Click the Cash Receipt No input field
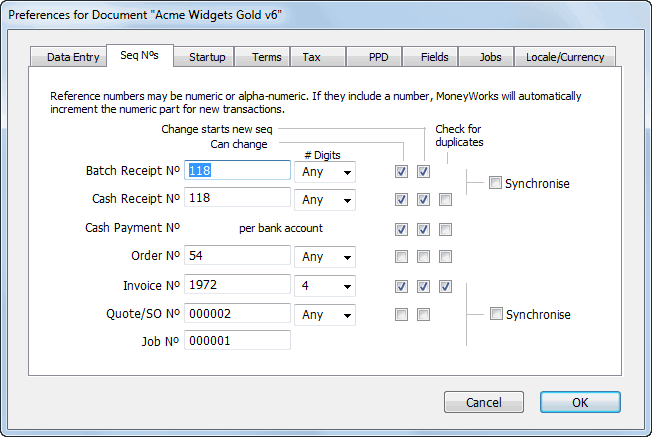 [x=237, y=198]
